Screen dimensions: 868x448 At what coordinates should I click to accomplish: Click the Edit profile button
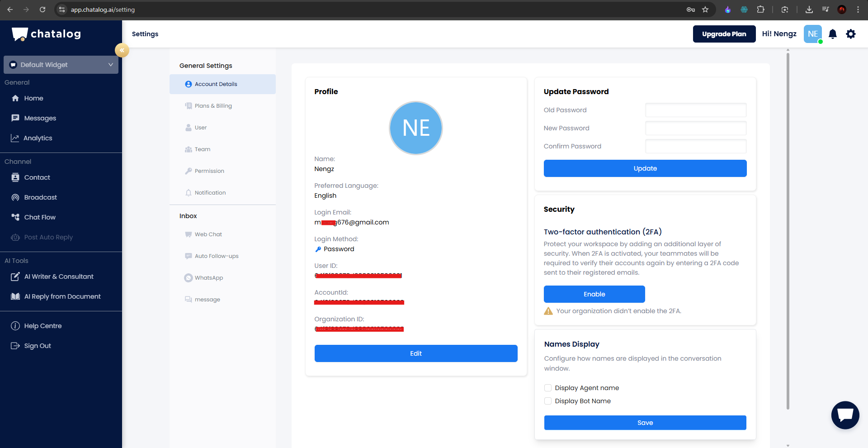click(x=416, y=353)
